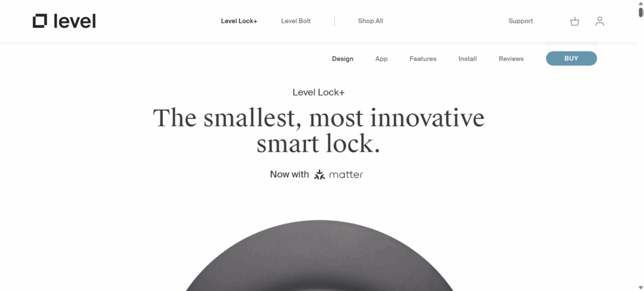This screenshot has height=291, width=644.
Task: View the Install section
Action: [467, 58]
